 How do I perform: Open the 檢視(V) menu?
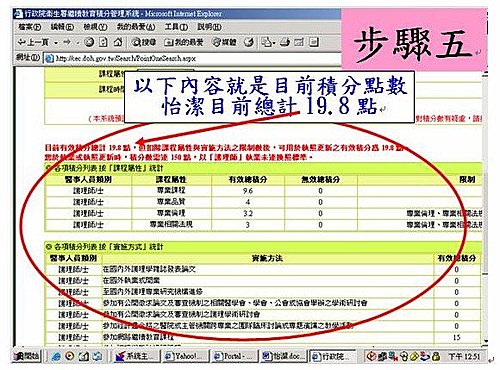coord(95,27)
